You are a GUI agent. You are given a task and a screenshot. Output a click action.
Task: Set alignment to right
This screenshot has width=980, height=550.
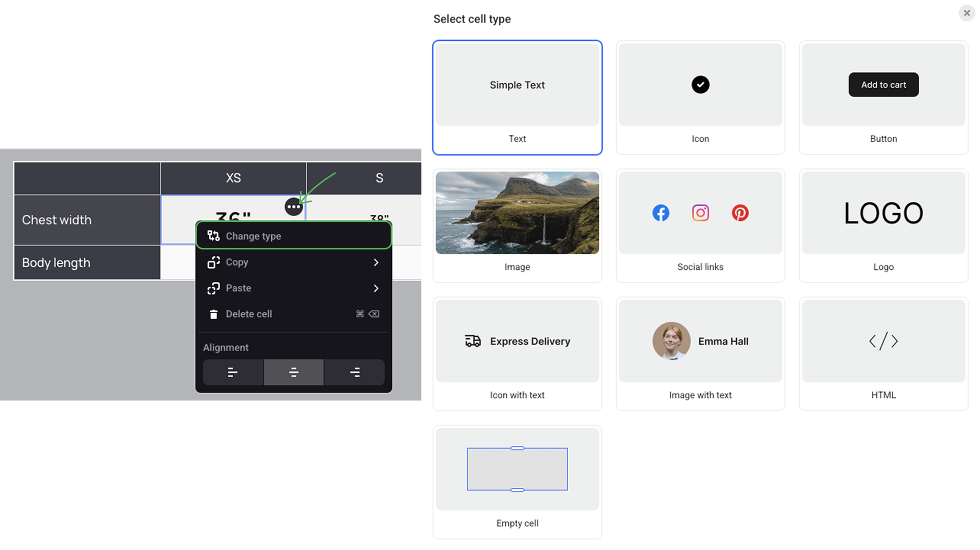click(355, 372)
